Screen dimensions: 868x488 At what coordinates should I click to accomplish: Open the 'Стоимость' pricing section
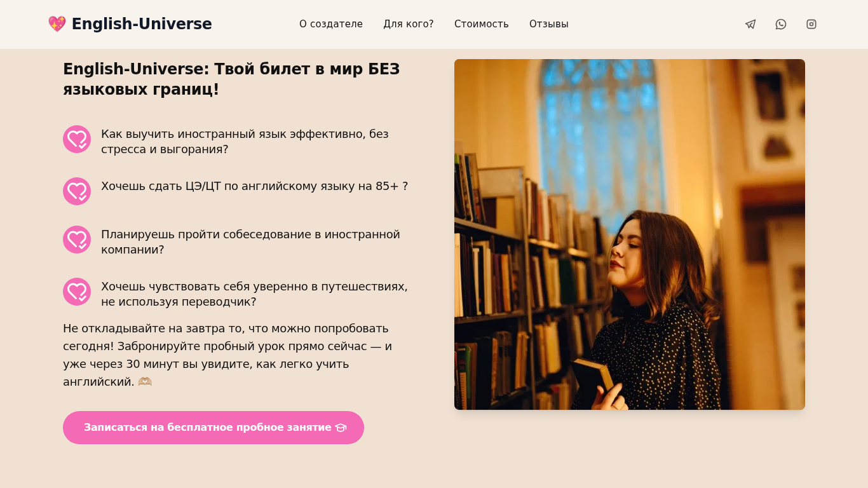point(482,24)
